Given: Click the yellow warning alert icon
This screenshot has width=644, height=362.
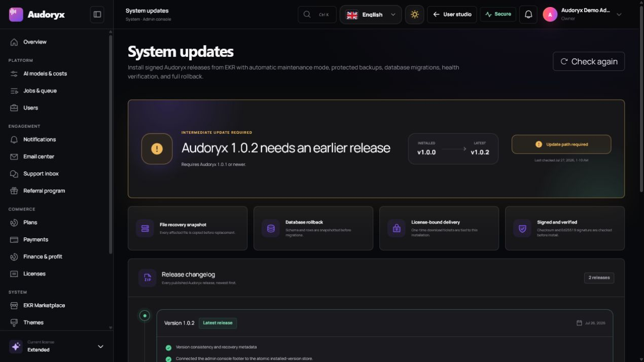Looking at the screenshot, I should pyautogui.click(x=157, y=149).
